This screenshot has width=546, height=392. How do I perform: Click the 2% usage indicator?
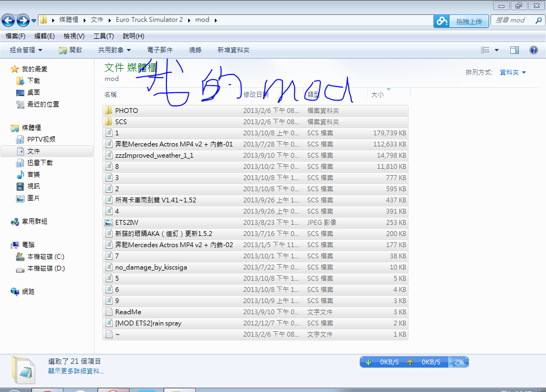(x=459, y=362)
